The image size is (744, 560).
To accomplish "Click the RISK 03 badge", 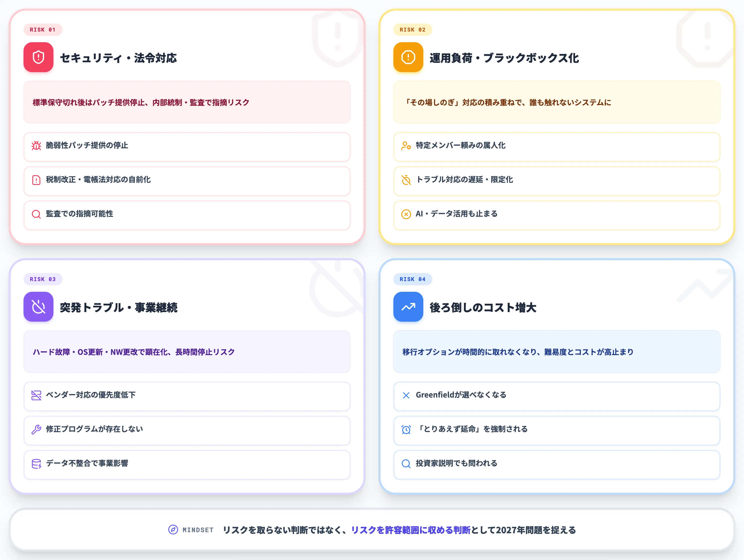I will coord(43,279).
